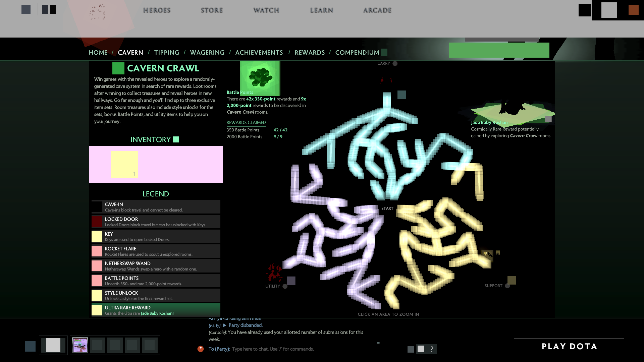Viewport: 644px width, 362px height.
Task: Open the COMPENDIUM tab
Action: (x=357, y=52)
